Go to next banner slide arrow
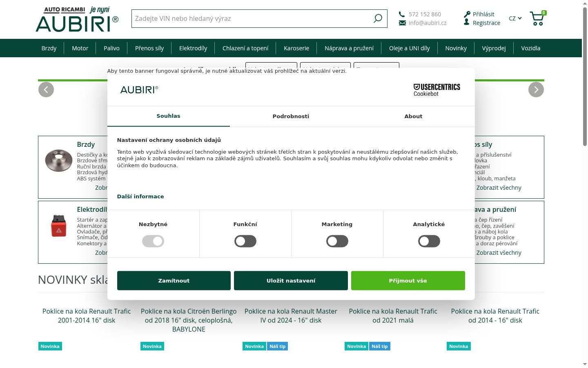 536,90
